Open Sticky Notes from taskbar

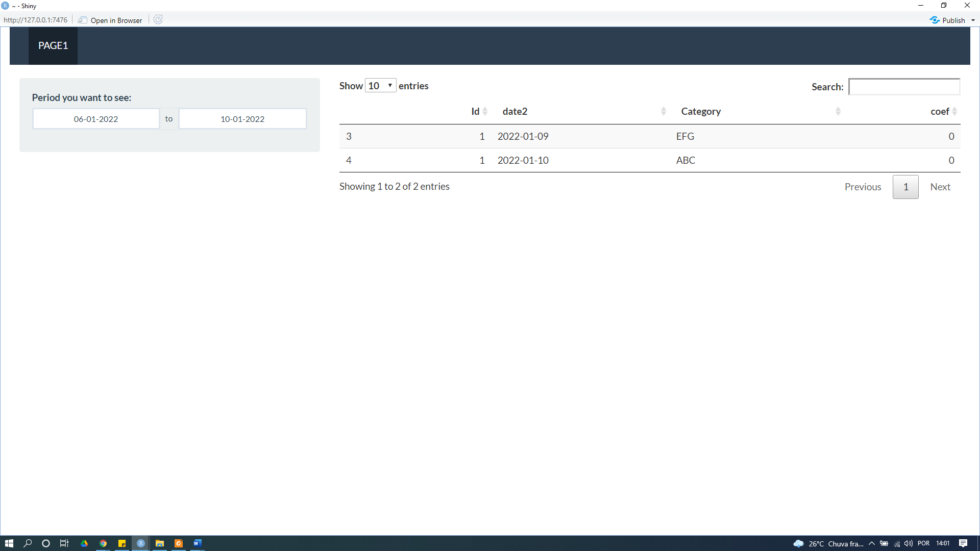point(122,543)
